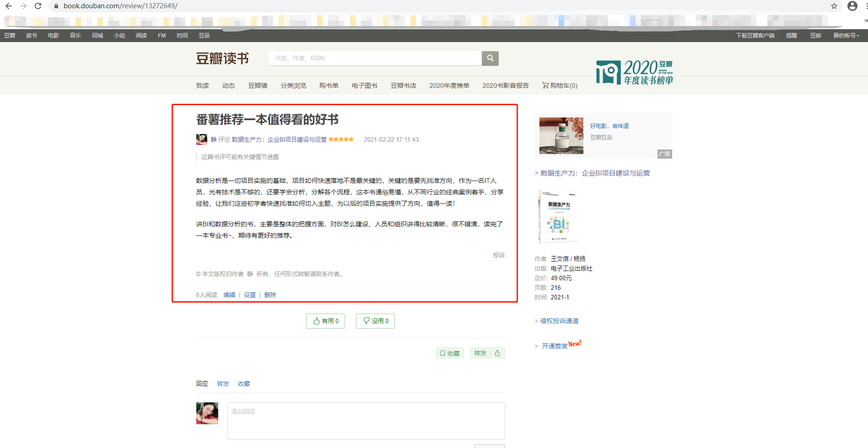Screen dimensions: 868x448
Task: Open 豆邮 mailbox
Action: coord(816,36)
